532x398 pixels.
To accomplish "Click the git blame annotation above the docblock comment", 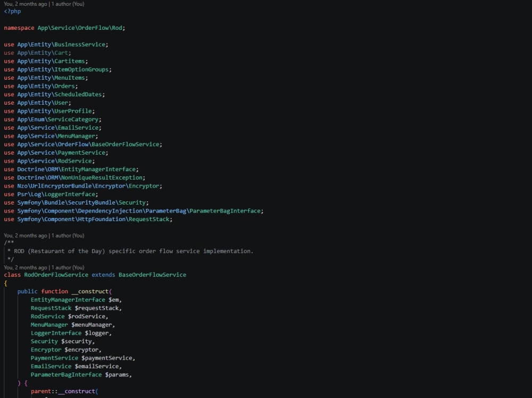I will [x=44, y=235].
